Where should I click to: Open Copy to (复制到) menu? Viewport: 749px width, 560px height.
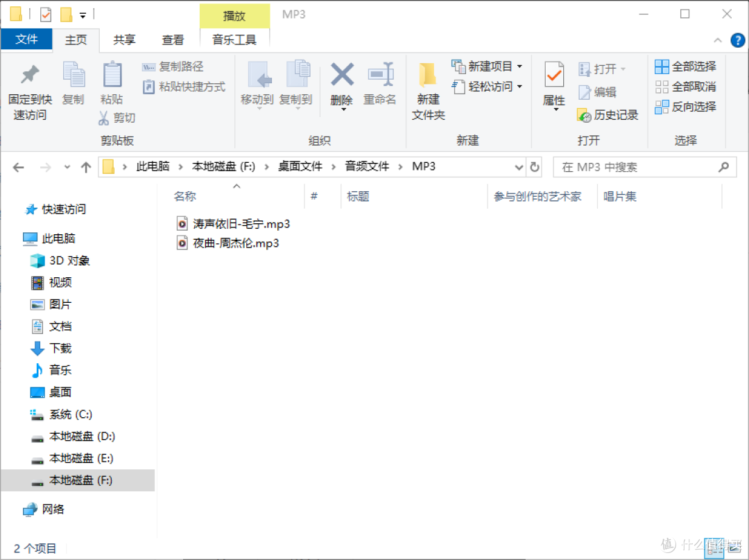[x=295, y=86]
